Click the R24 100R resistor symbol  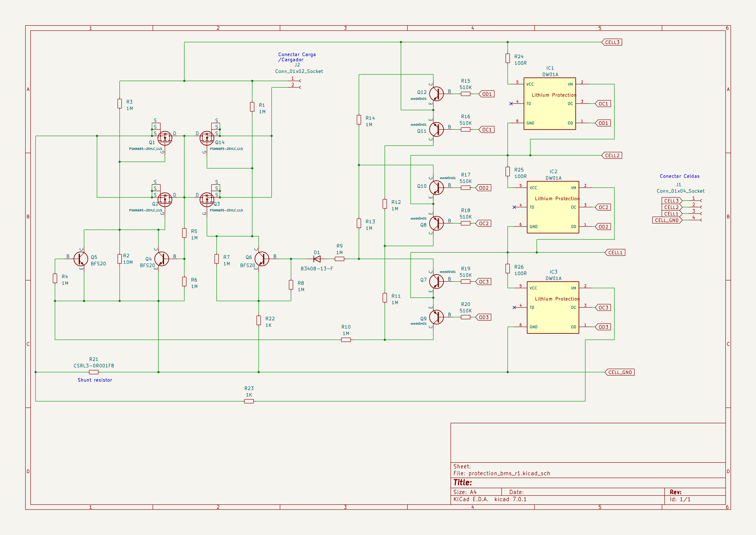[x=508, y=58]
